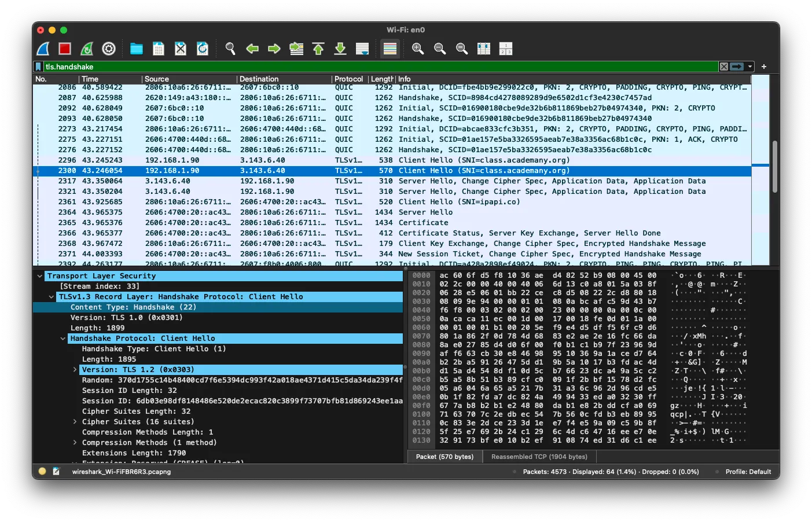The image size is (812, 522).
Task: Reload this capture file
Action: pos(203,49)
